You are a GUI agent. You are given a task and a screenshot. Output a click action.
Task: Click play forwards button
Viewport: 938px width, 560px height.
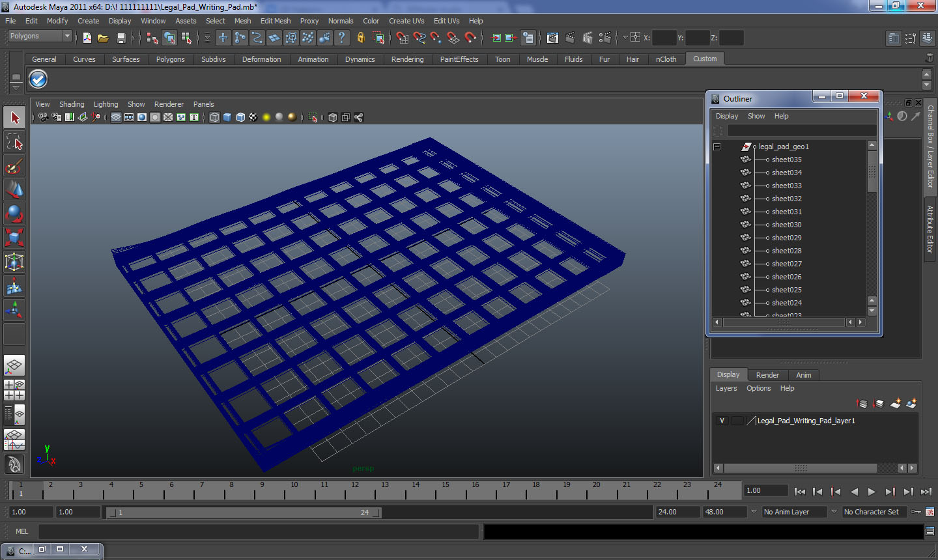(x=872, y=492)
